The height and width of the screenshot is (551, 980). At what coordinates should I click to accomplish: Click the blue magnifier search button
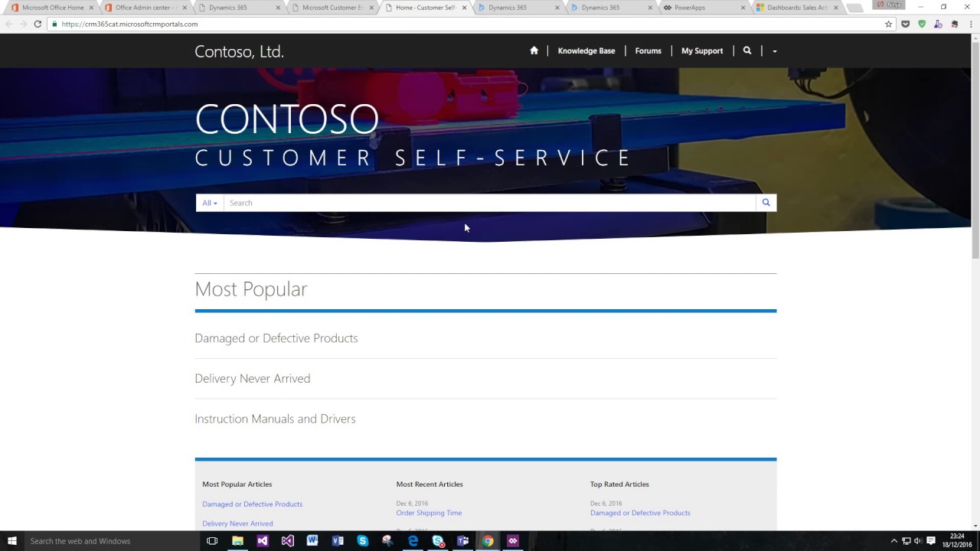[766, 203]
